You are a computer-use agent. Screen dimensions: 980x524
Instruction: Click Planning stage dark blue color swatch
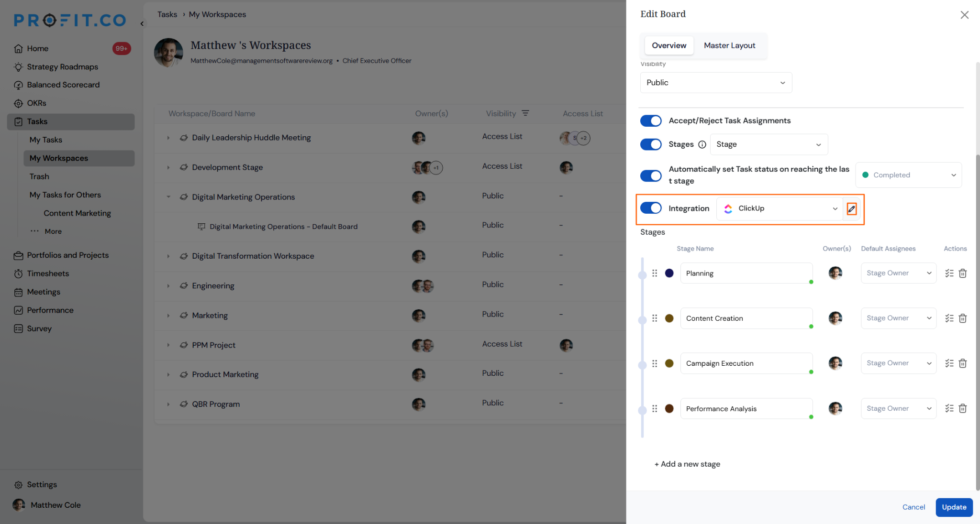click(x=669, y=273)
